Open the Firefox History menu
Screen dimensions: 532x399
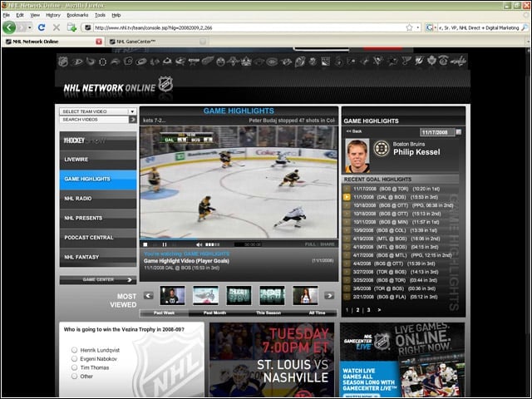53,15
